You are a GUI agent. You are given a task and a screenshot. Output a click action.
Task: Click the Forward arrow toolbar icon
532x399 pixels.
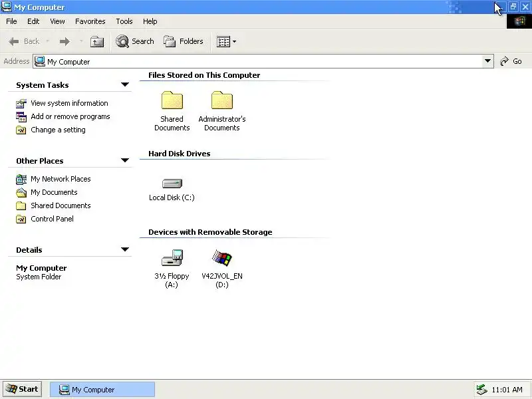(x=65, y=41)
